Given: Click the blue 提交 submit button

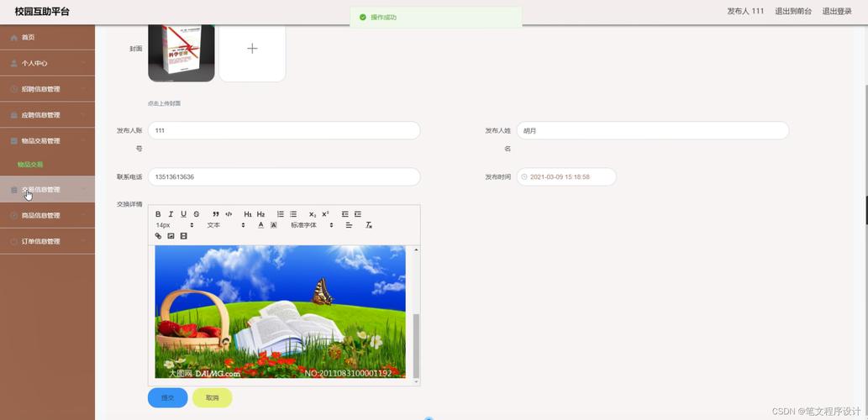Looking at the screenshot, I should pos(167,397).
